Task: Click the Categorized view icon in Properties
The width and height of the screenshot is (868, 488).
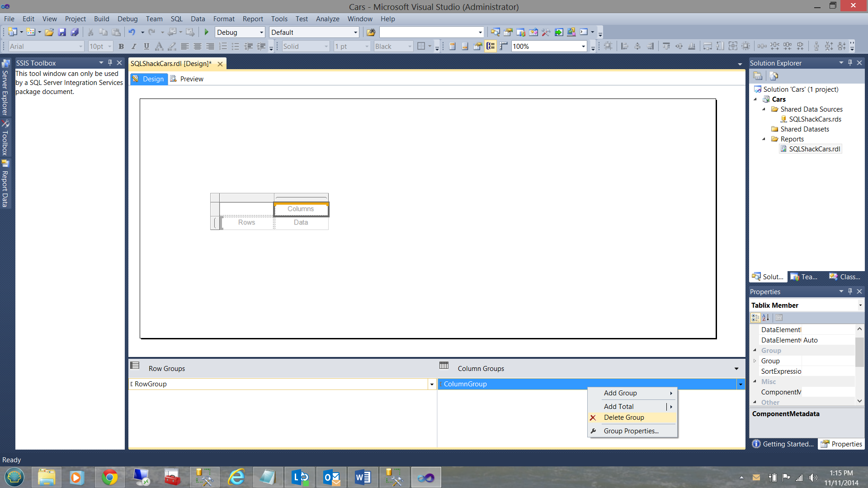Action: coord(755,318)
